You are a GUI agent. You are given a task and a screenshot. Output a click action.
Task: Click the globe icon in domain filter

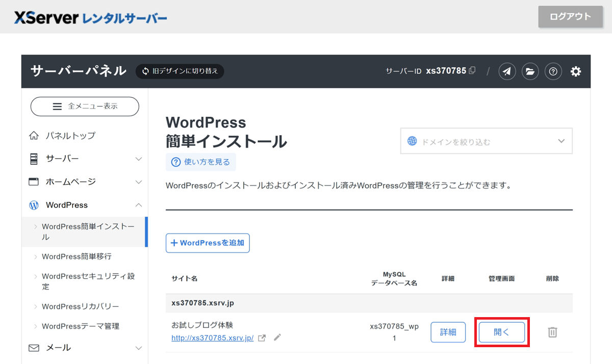pos(412,141)
